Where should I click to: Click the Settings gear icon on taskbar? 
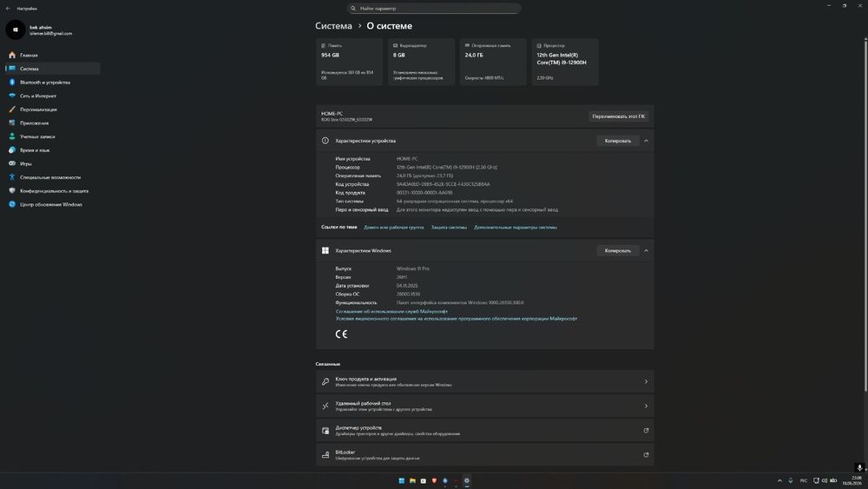467,480
